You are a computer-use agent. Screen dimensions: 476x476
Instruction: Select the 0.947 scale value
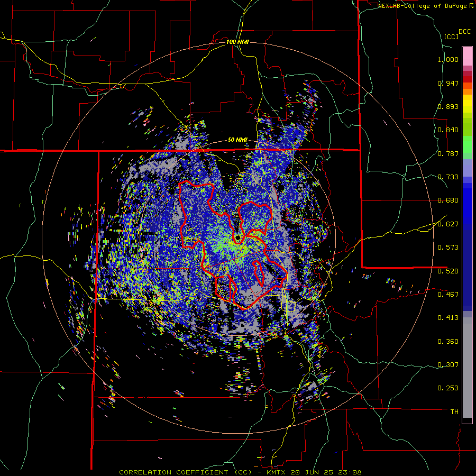[x=448, y=83]
